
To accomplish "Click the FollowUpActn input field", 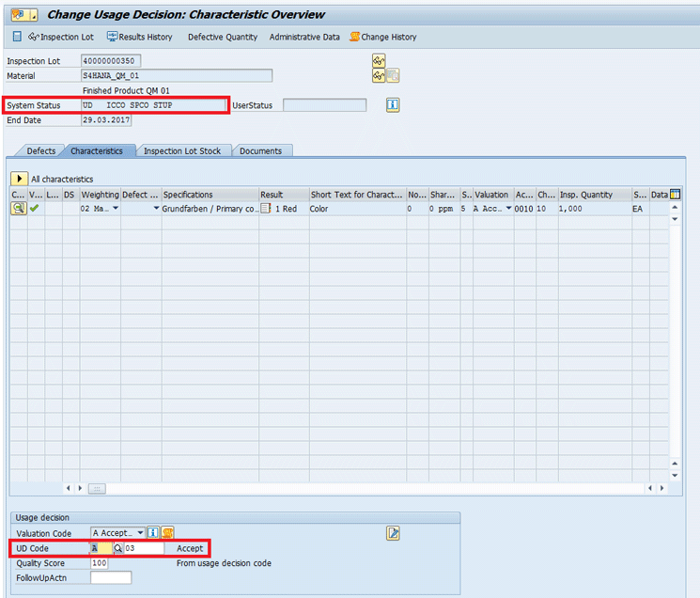I will click(x=111, y=577).
